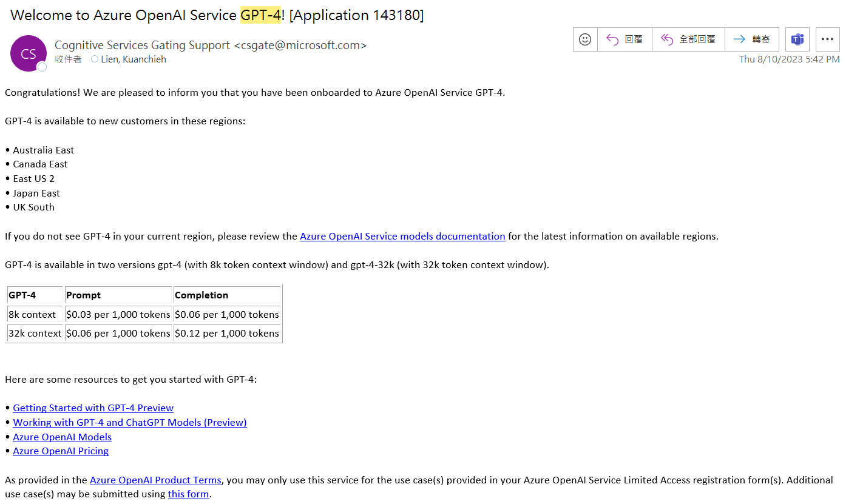Viewport: 843px width, 504px height.
Task: Open Working with GPT-4 and ChatGPT Models link
Action: click(130, 423)
